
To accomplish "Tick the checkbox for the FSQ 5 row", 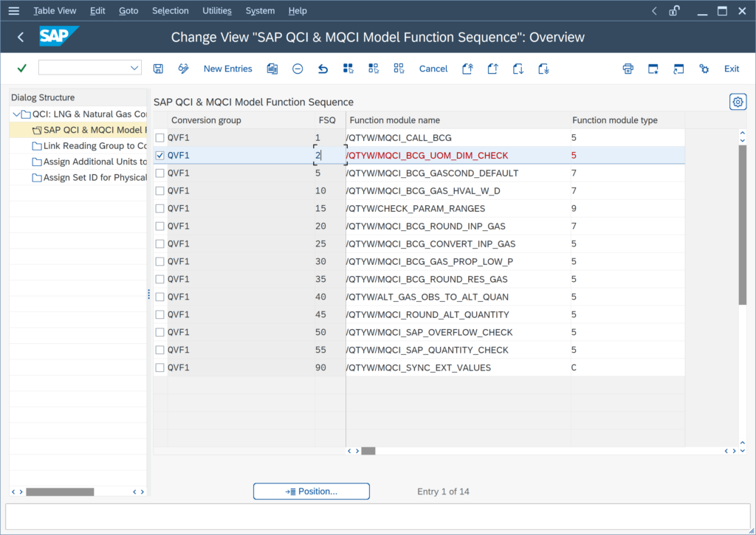I will pyautogui.click(x=160, y=173).
